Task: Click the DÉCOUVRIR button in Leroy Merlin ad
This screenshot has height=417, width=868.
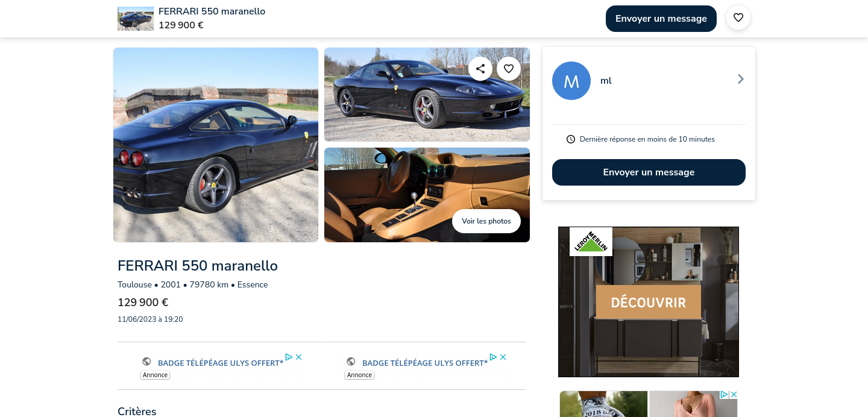Action: 648,303
